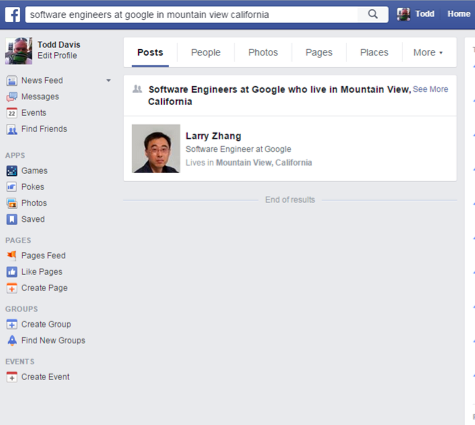Click the magnifying glass search icon

tap(373, 14)
